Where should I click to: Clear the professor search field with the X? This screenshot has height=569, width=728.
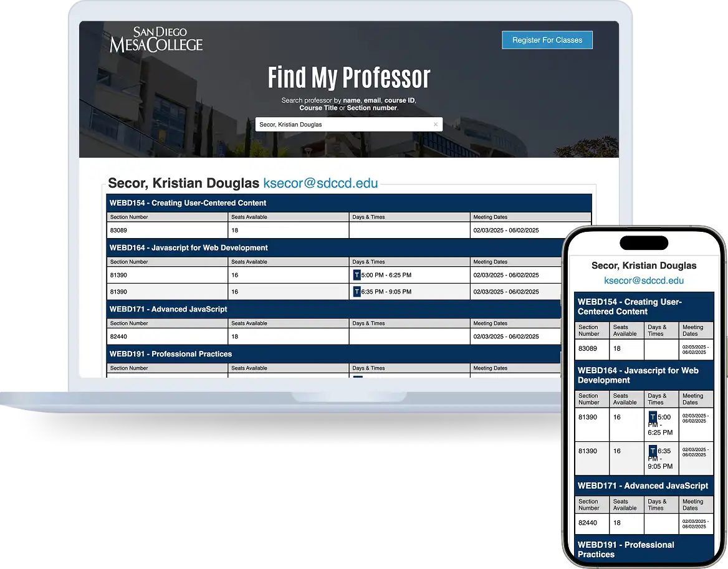click(436, 125)
